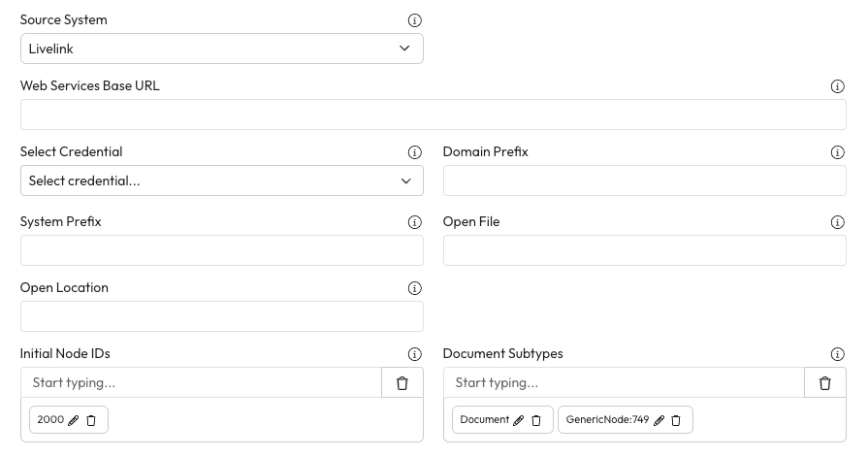Screen dimensions: 868x458
Task: Show info for Select Credential
Action: coord(415,152)
